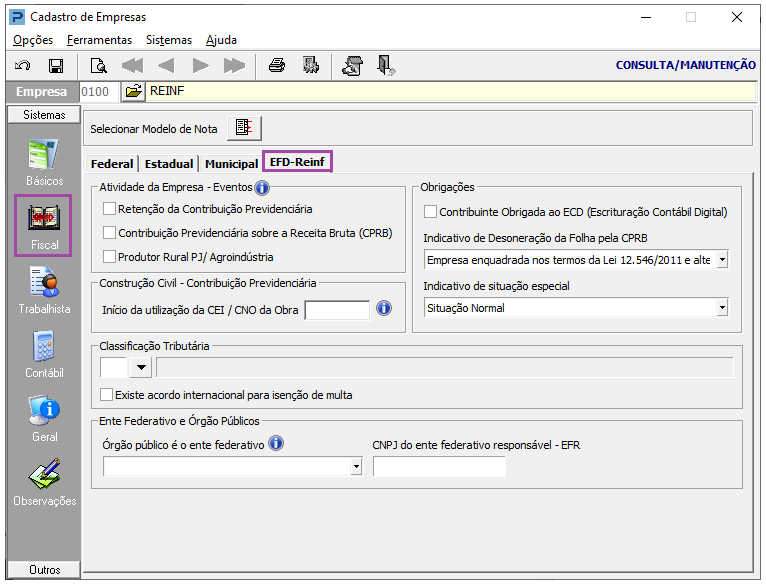The image size is (766, 586).
Task: Open the Sistemas menu
Action: pos(169,40)
